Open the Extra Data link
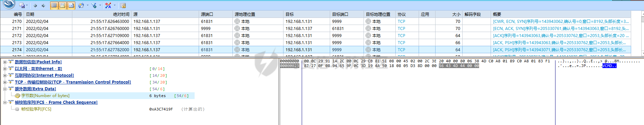 [x=35, y=89]
